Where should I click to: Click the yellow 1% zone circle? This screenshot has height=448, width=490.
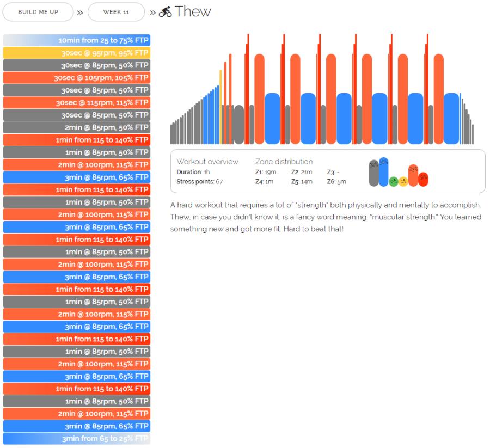[x=403, y=182]
